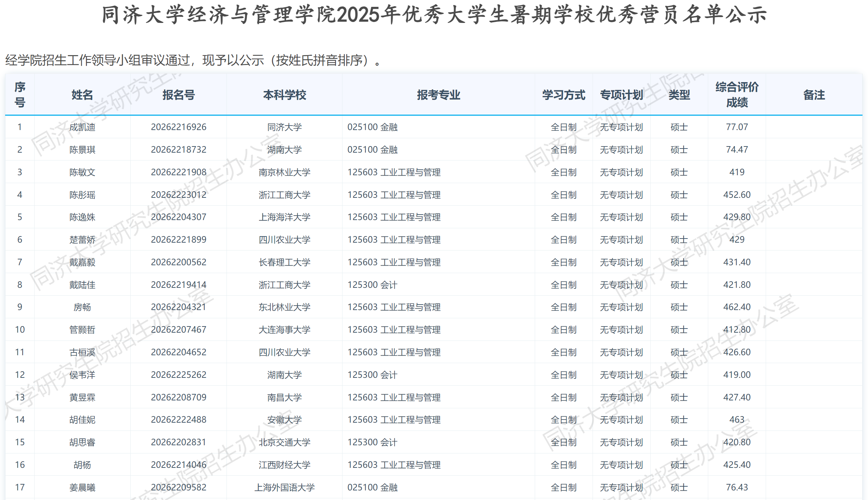Click the score 74.47
The image size is (868, 500).
point(737,150)
